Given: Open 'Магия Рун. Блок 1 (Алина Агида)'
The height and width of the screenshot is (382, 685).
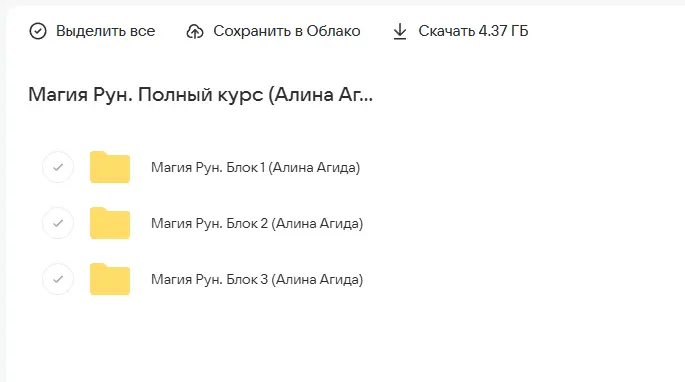Looking at the screenshot, I should point(256,167).
